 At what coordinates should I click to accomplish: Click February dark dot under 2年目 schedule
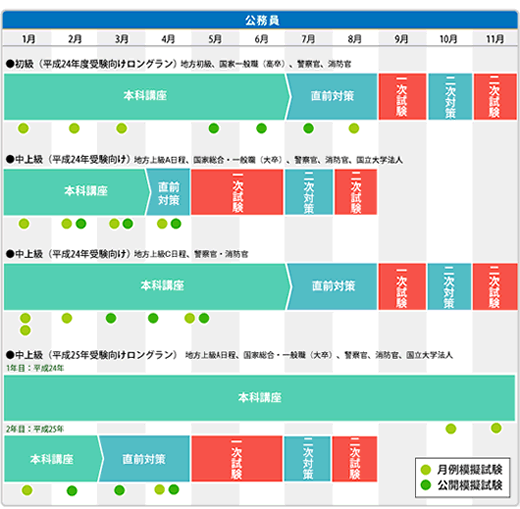point(72,491)
